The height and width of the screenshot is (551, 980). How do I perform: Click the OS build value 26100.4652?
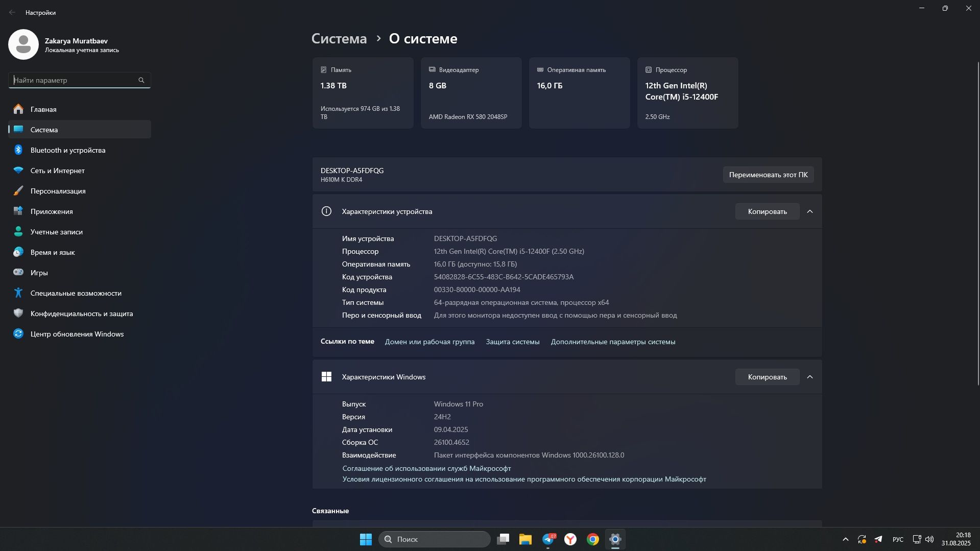pyautogui.click(x=451, y=442)
